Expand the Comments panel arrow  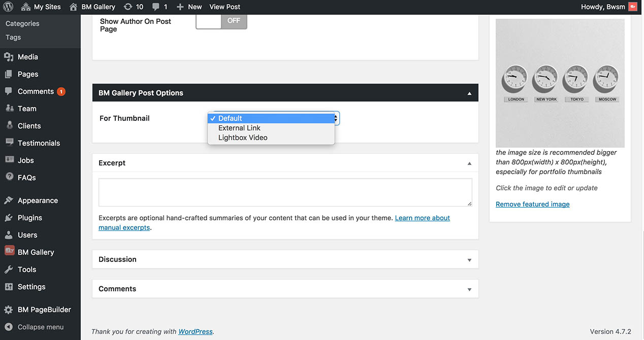click(469, 289)
